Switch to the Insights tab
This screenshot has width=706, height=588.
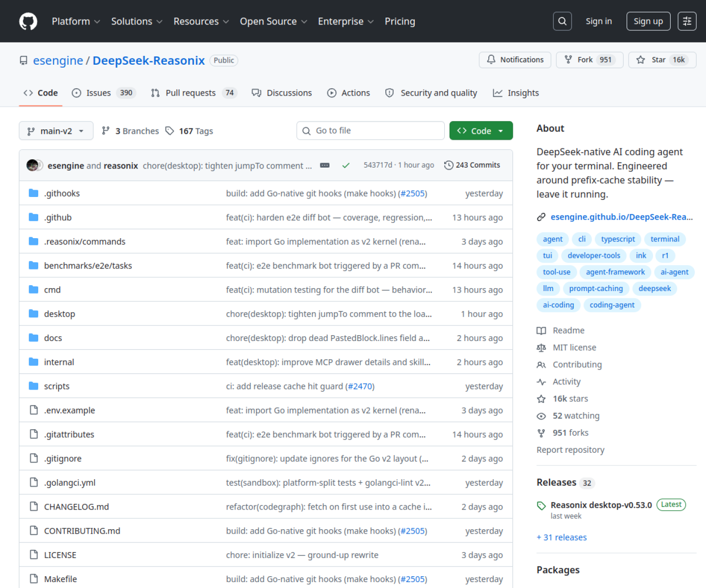(x=516, y=93)
